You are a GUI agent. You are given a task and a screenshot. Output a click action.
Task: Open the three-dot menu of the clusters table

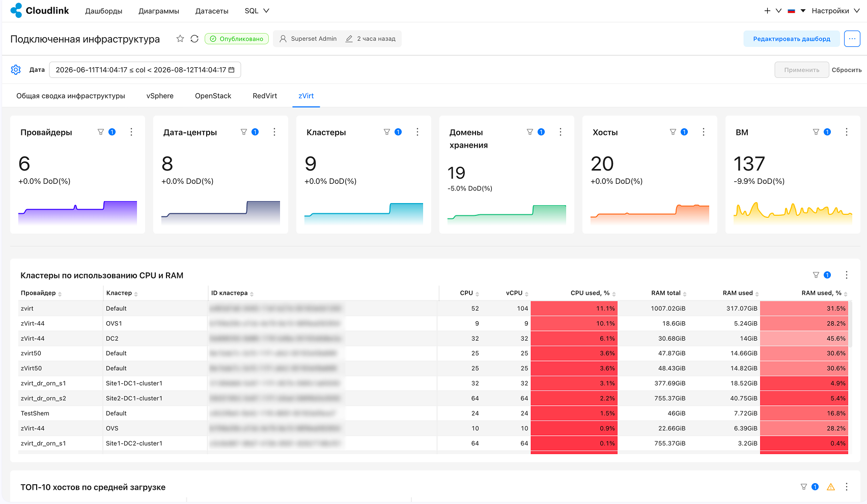point(847,275)
